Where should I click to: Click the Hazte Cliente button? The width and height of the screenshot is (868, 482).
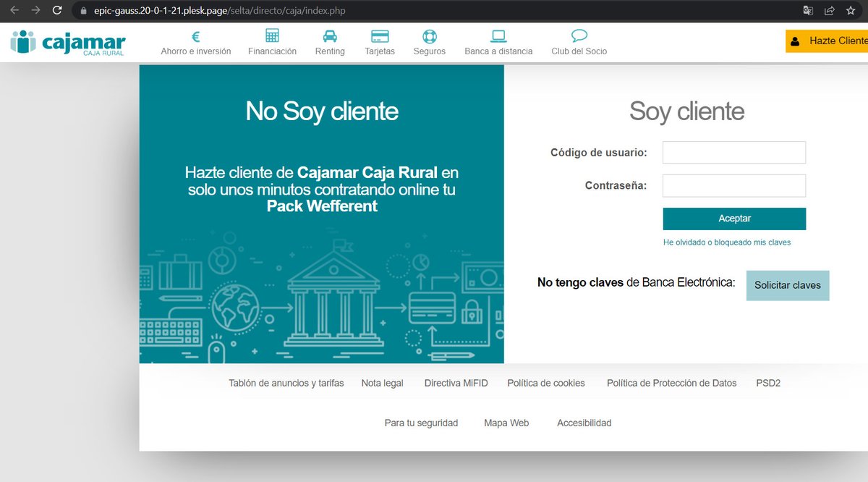point(827,41)
